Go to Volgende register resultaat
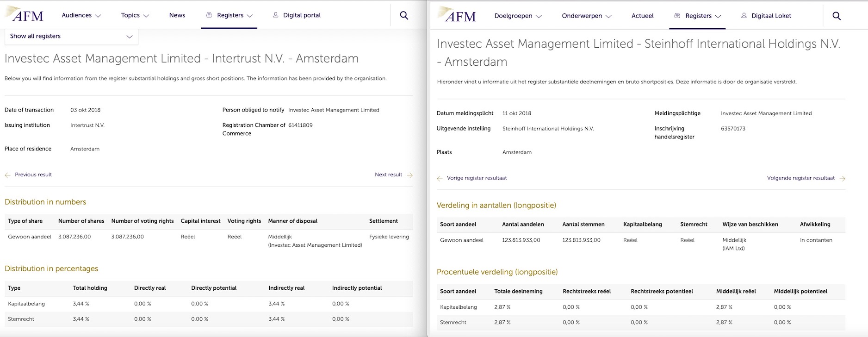This screenshot has width=868, height=337. click(801, 178)
